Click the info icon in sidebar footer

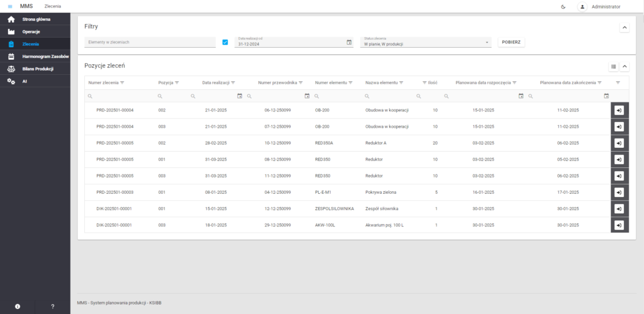click(18, 306)
